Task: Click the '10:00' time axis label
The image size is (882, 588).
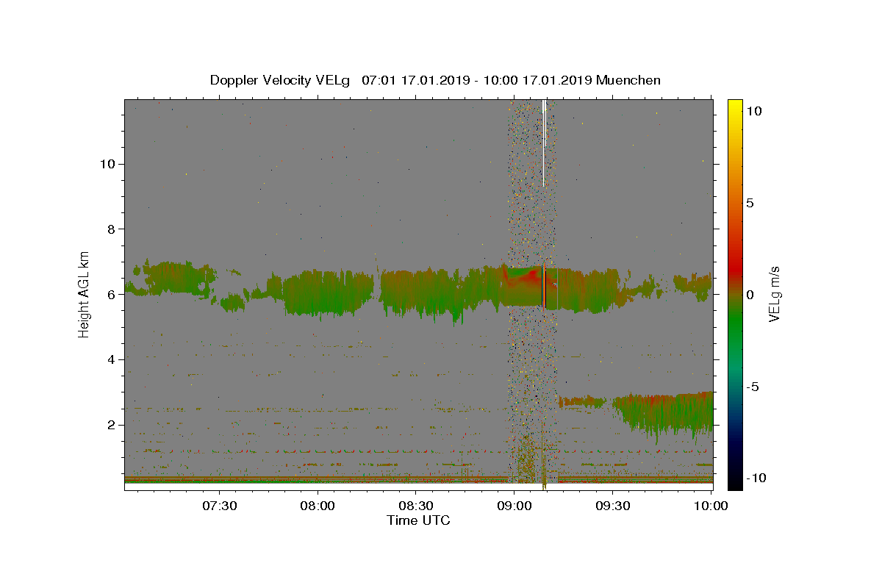Action: (x=711, y=506)
